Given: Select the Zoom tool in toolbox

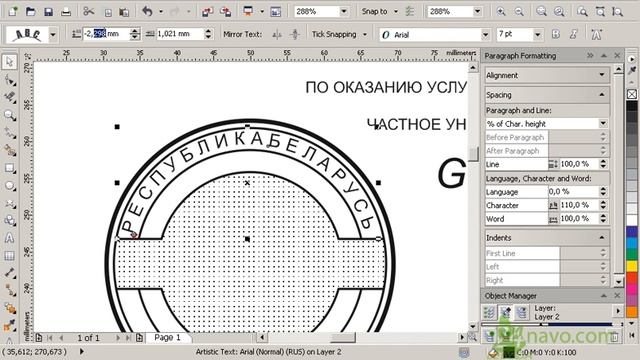Looking at the screenshot, I should point(10,116).
